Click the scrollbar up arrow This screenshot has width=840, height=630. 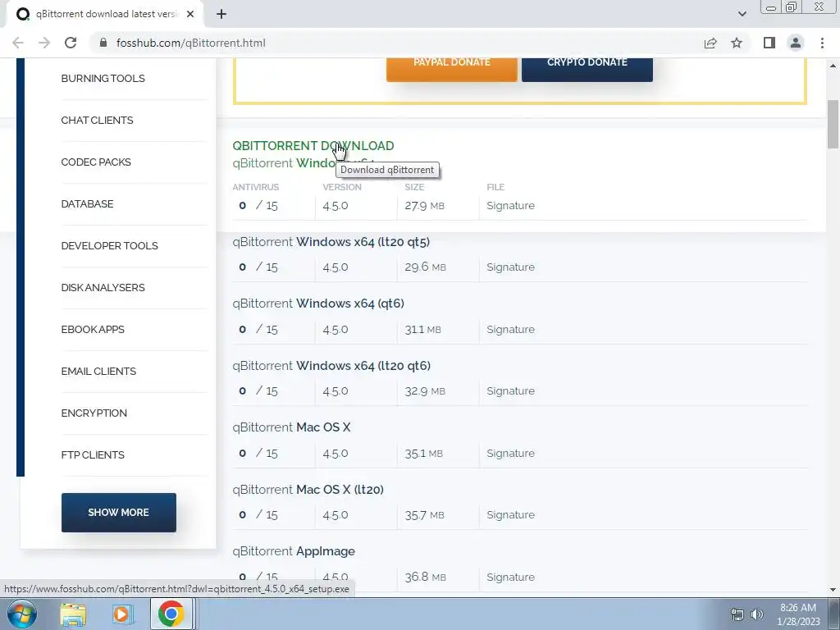pos(833,66)
